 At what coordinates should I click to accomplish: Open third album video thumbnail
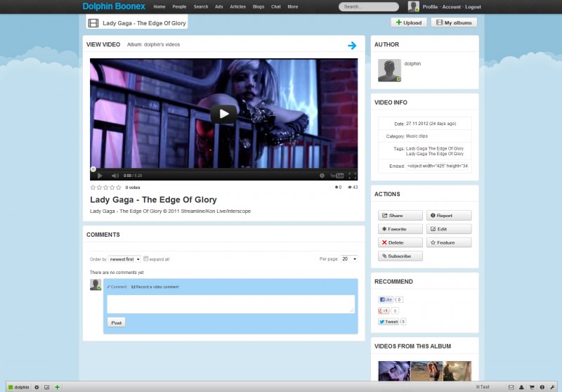point(457,371)
